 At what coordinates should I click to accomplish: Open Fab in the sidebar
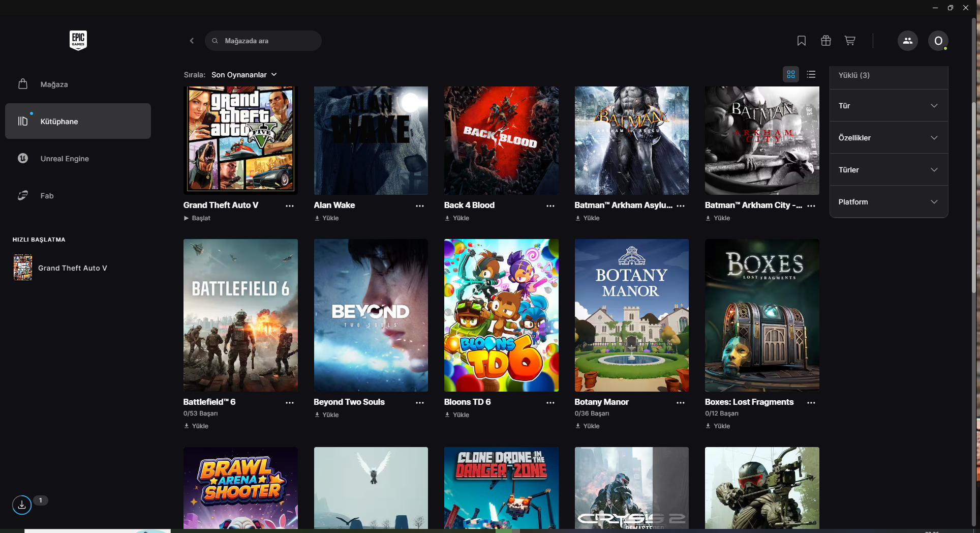point(78,196)
